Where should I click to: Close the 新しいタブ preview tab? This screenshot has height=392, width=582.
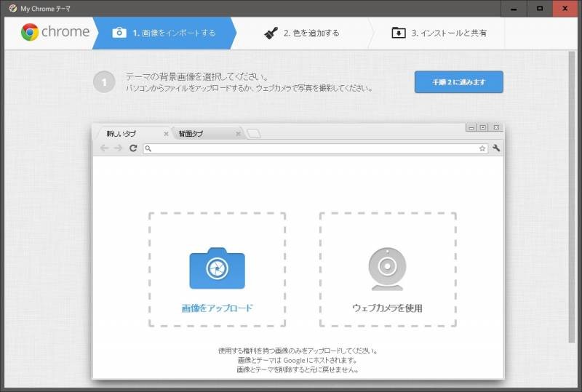(x=166, y=134)
